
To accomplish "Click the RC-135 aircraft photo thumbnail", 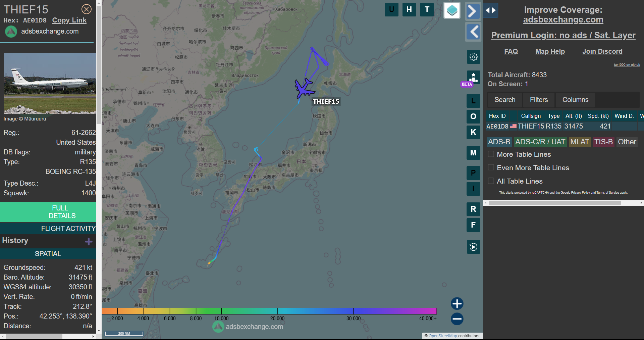I will tap(50, 83).
